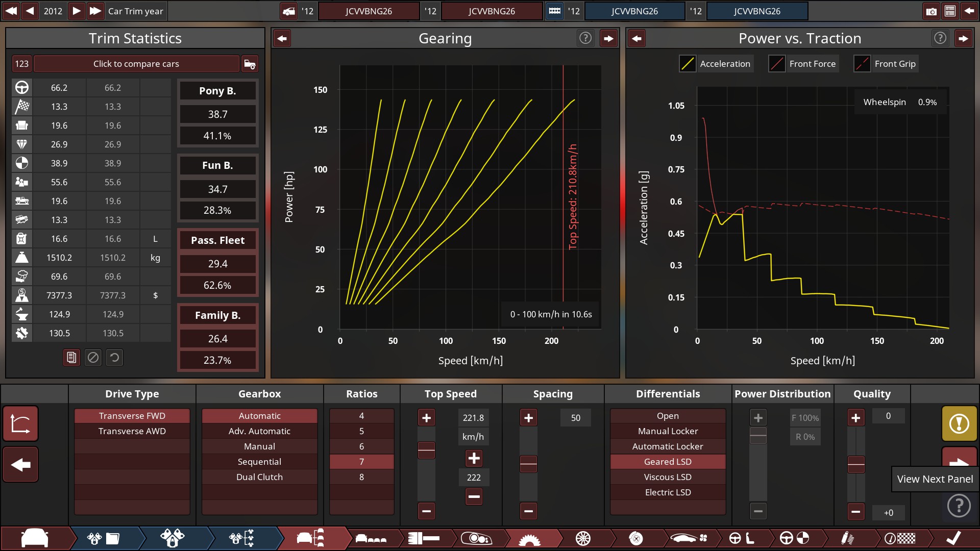Click the last blue JCVVBNG26 engine button
Screen dimensions: 980x551
pos(757,11)
